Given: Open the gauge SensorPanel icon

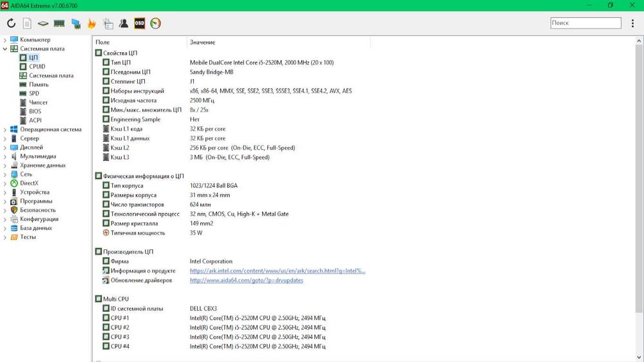Looking at the screenshot, I should pos(156,23).
